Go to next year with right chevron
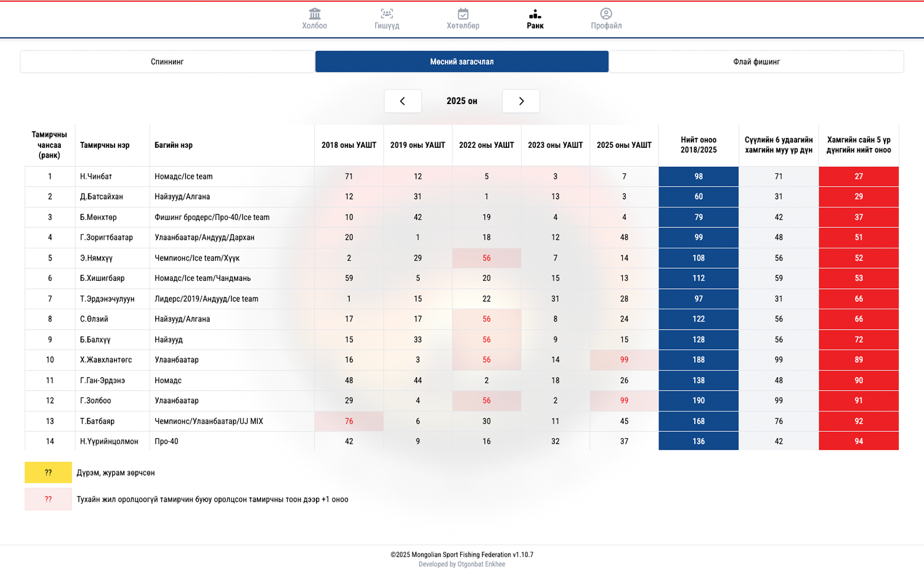 [x=521, y=101]
